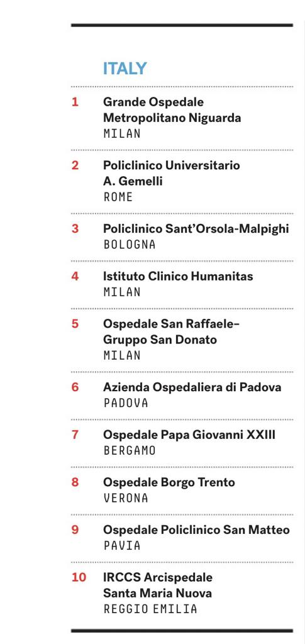Click the BERGAMO city label

tap(130, 450)
